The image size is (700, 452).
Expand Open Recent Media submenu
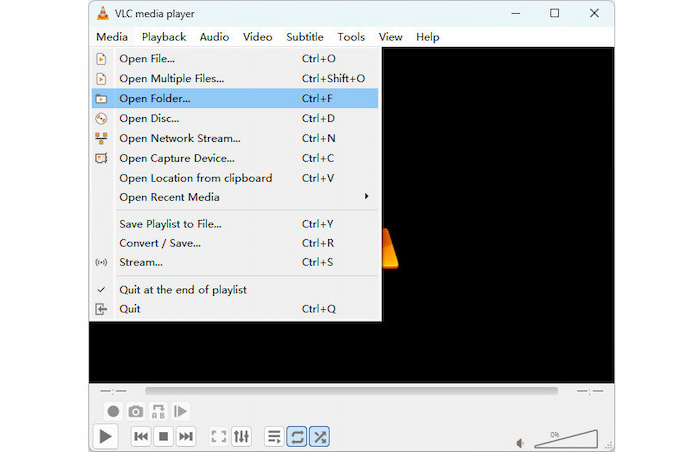235,197
